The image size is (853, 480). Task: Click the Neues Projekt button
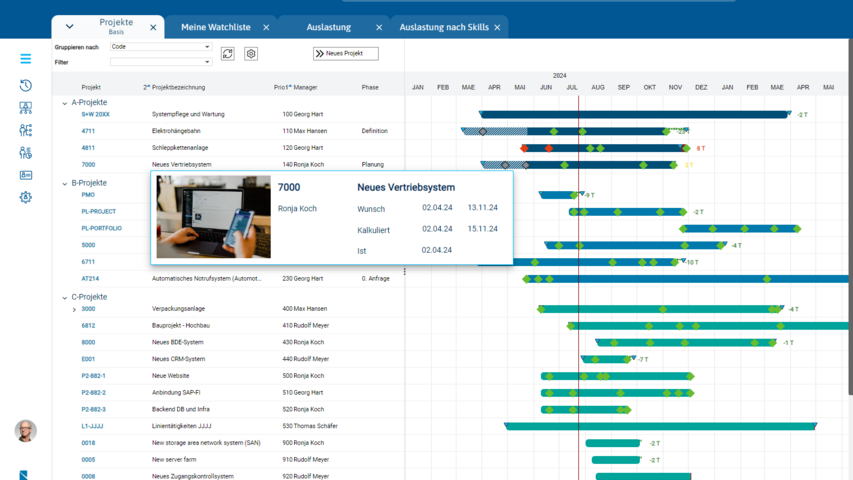point(346,54)
